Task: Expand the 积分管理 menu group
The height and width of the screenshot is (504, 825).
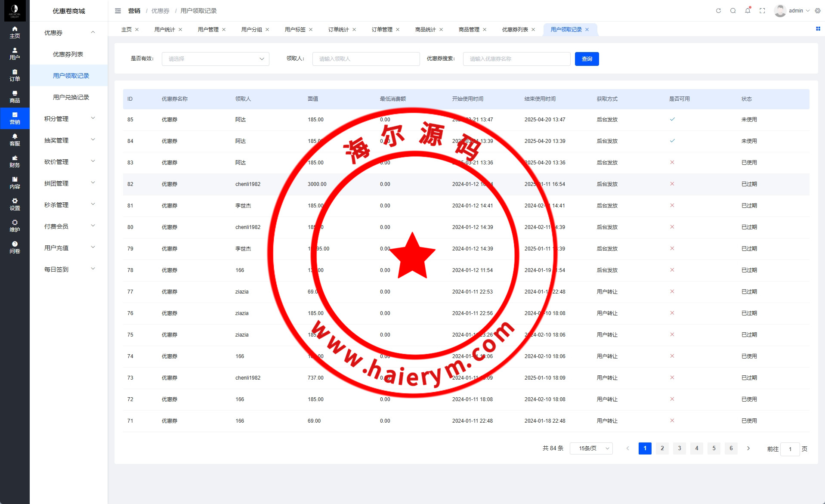Action: point(69,119)
